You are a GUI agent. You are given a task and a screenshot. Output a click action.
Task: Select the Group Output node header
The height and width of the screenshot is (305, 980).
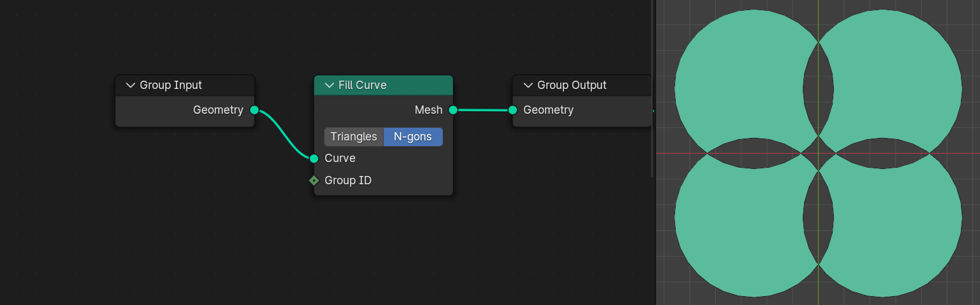point(572,85)
